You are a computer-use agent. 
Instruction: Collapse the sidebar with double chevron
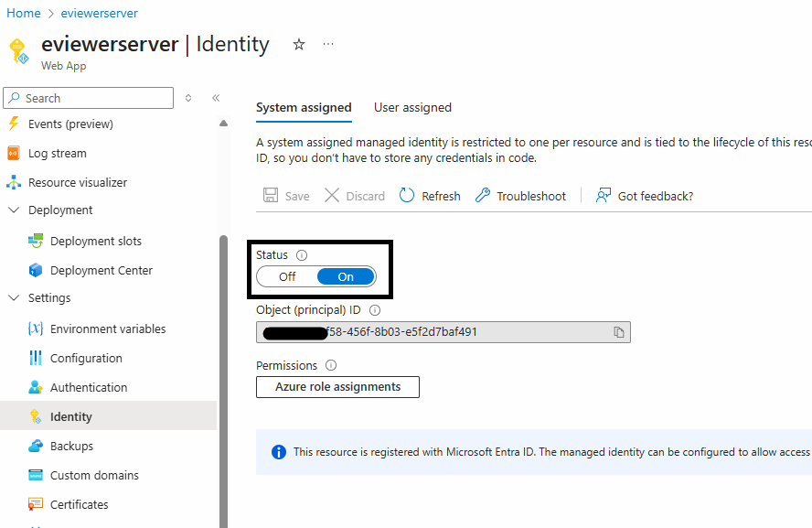click(x=216, y=98)
